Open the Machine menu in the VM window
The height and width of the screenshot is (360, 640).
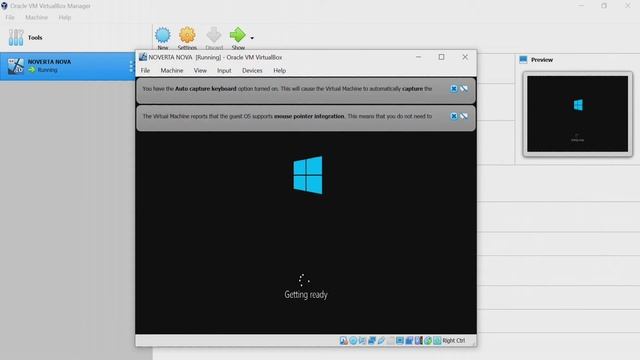pyautogui.click(x=172, y=70)
